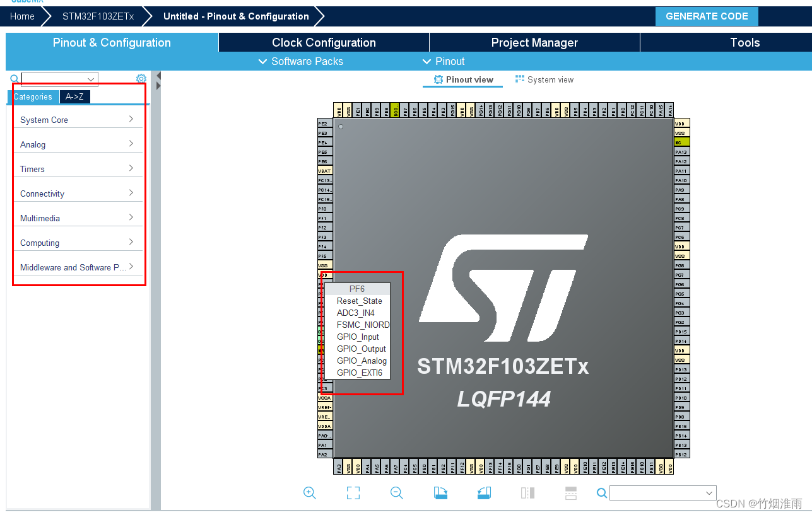Open the Software Packs dropdown

point(301,61)
